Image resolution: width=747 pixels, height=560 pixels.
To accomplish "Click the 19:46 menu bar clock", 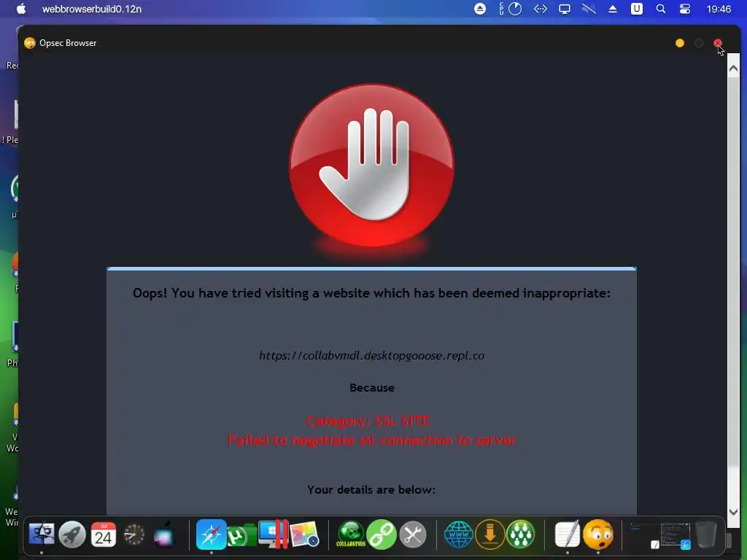I will click(719, 9).
